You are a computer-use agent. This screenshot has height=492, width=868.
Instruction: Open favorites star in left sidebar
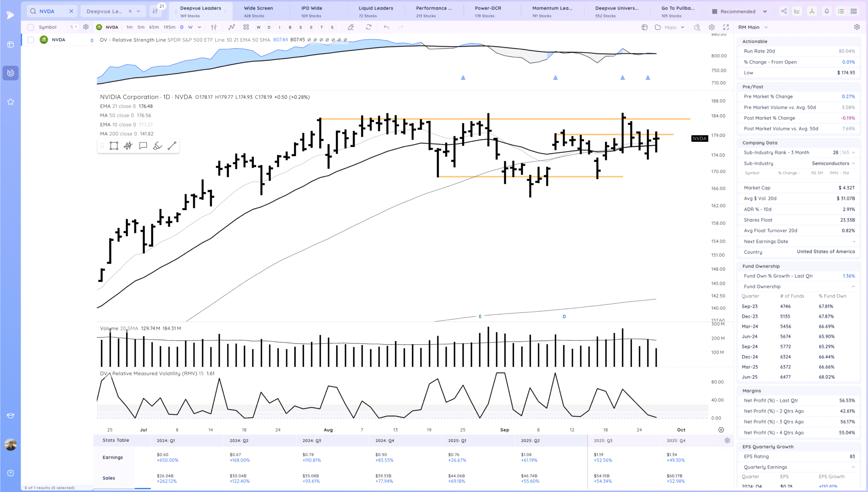click(x=11, y=101)
